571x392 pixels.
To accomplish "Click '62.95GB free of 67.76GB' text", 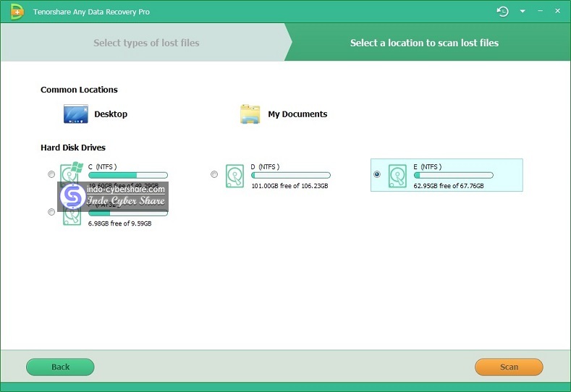I will (x=449, y=186).
